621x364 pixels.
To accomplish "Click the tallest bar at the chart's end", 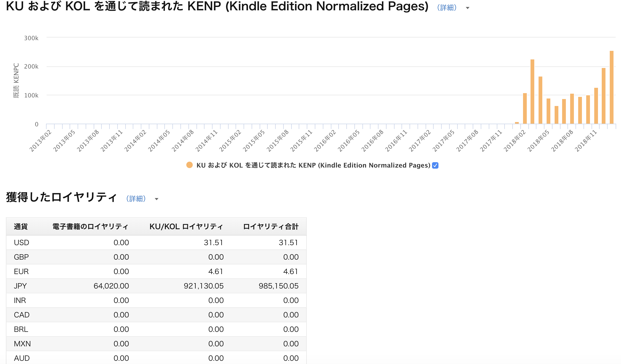I will tap(612, 87).
